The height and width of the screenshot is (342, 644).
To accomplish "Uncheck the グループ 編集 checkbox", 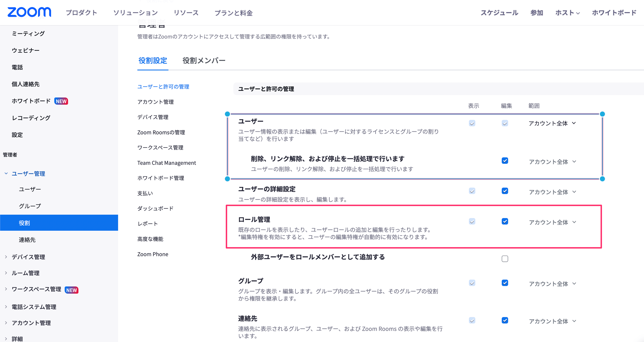I will 505,283.
